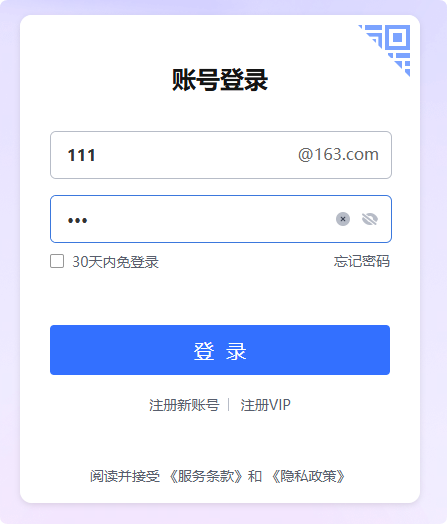Enable the 30天内免登录 checkbox
This screenshot has width=447, height=524.
tap(57, 261)
